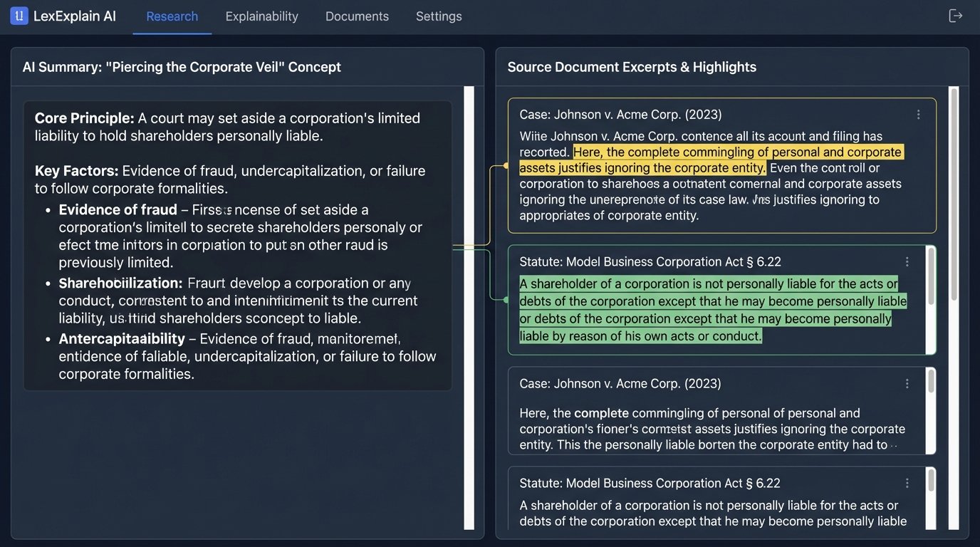Switch to the Explainability tab
Screen dimensions: 980x547
click(x=261, y=16)
